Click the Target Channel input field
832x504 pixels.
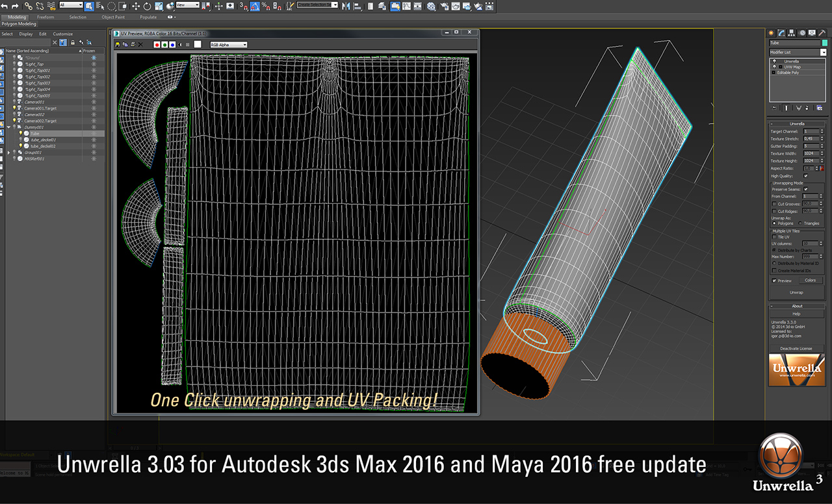point(811,131)
